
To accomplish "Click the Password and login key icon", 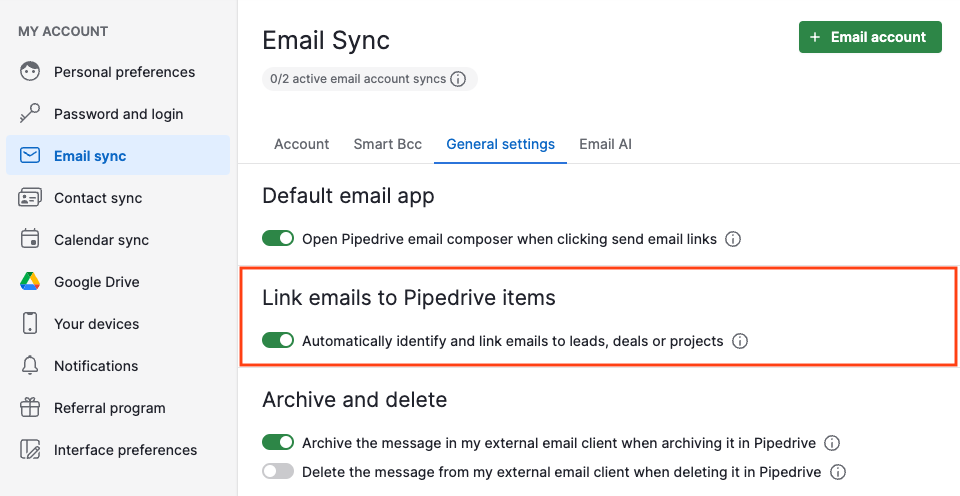I will tap(29, 114).
